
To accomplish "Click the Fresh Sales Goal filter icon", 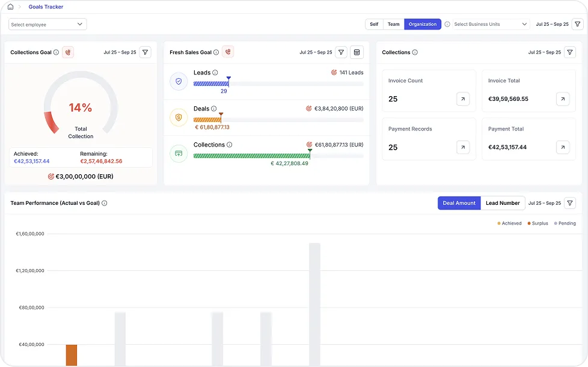I will 341,52.
